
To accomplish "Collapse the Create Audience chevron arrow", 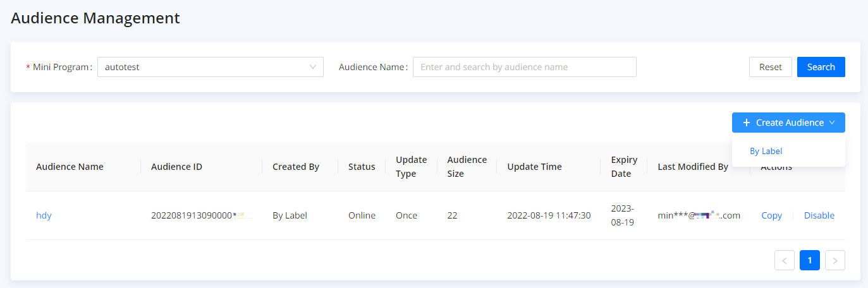I will click(x=833, y=123).
